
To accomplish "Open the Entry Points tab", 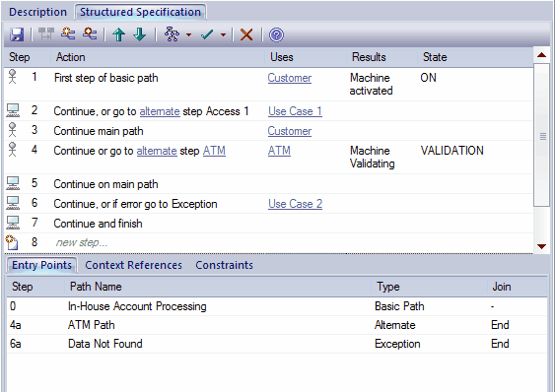I will pyautogui.click(x=41, y=265).
